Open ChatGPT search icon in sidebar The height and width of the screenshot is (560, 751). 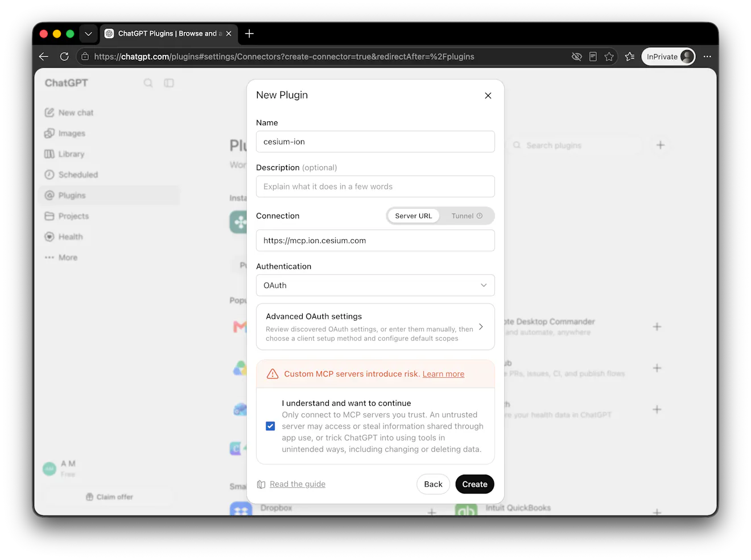click(x=148, y=83)
